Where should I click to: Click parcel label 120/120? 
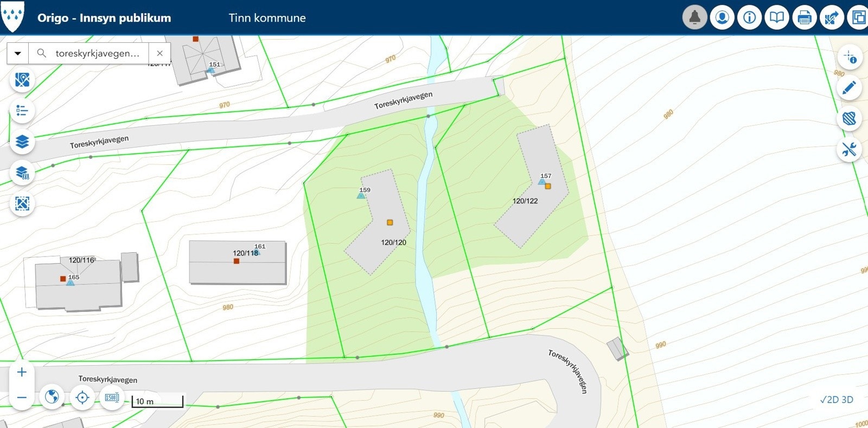tap(393, 242)
